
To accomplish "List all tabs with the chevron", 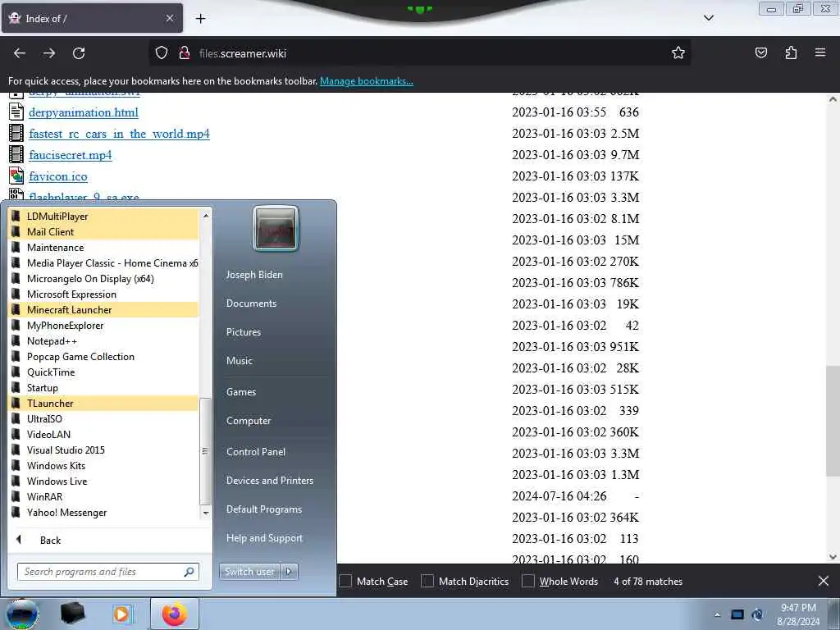I will [x=708, y=18].
